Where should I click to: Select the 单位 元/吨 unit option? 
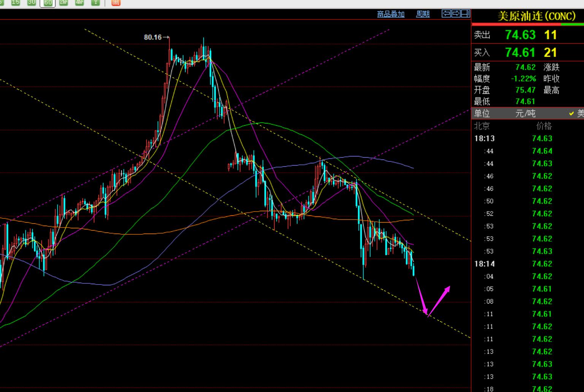click(x=525, y=113)
